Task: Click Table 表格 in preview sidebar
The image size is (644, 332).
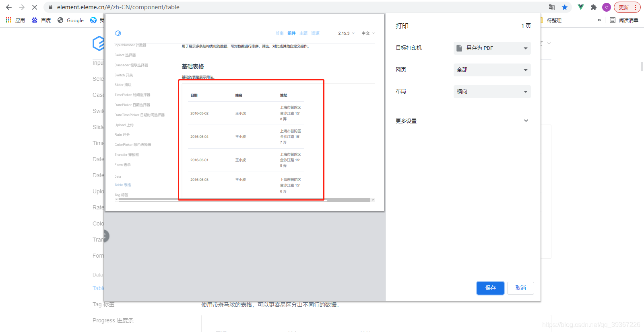Action: (122, 185)
